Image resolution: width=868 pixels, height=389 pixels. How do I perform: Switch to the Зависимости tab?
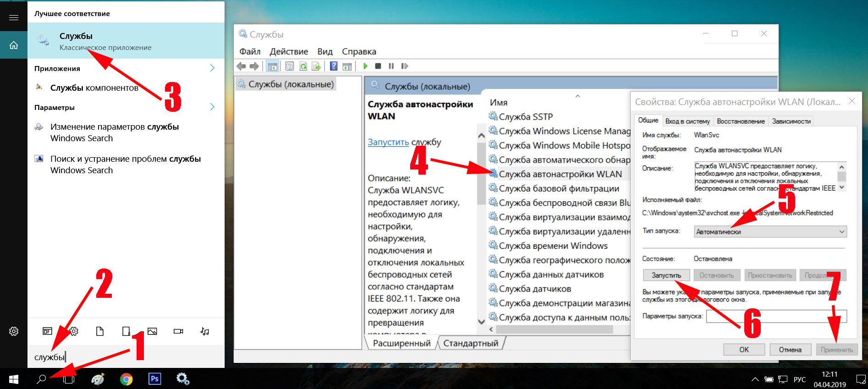click(791, 121)
